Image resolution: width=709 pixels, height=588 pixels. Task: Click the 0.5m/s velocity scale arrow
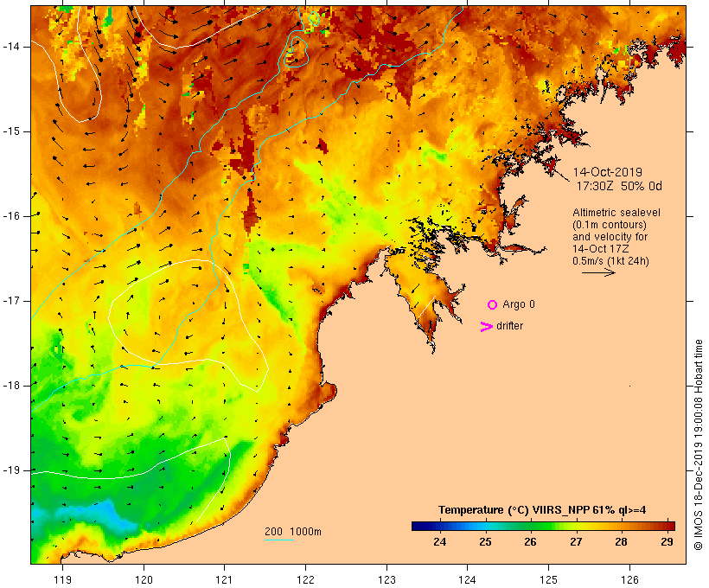(x=598, y=272)
